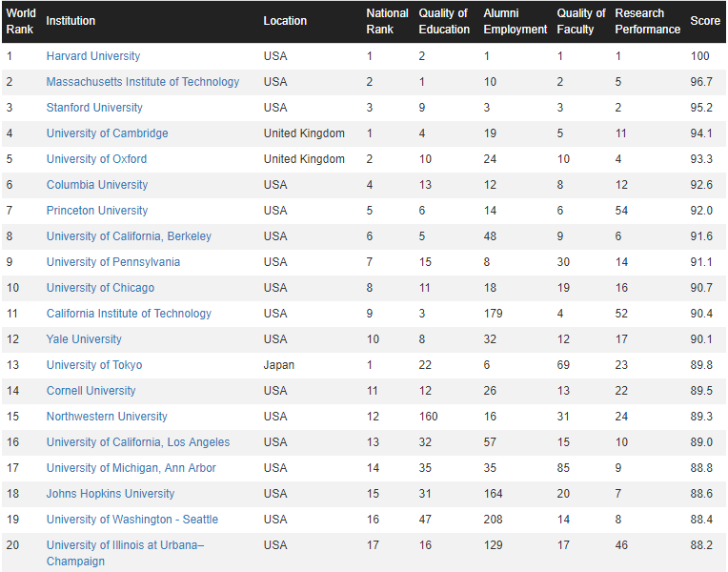The height and width of the screenshot is (572, 728).
Task: Open the Northwestern University link
Action: pos(107,417)
